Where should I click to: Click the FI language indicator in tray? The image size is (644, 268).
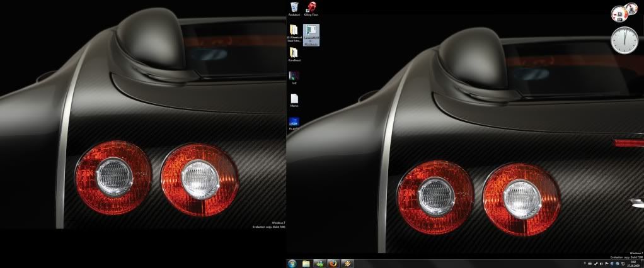(585, 263)
